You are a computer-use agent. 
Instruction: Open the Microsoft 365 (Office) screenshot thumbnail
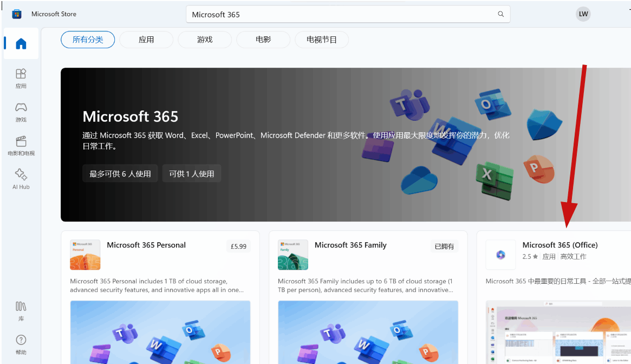point(558,332)
